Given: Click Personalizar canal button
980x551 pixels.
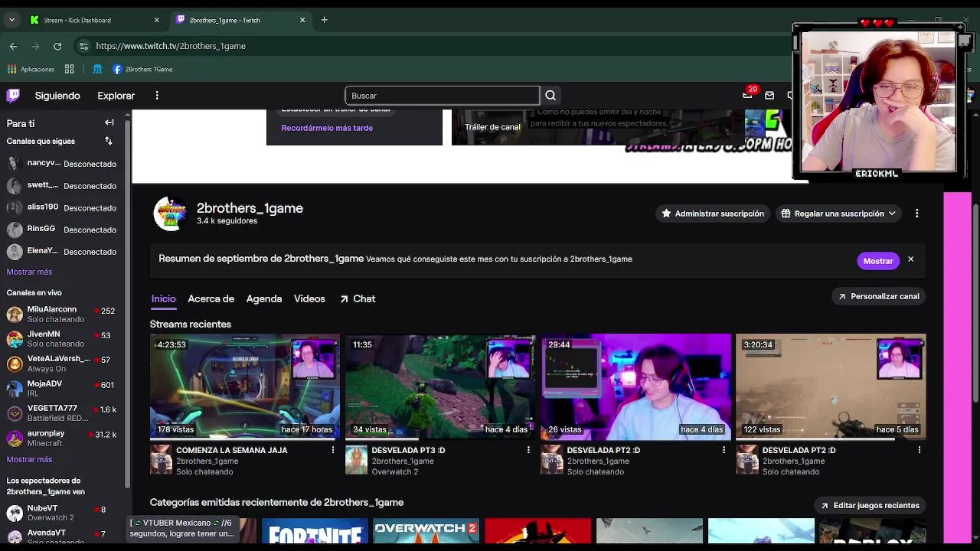Looking at the screenshot, I should [878, 296].
